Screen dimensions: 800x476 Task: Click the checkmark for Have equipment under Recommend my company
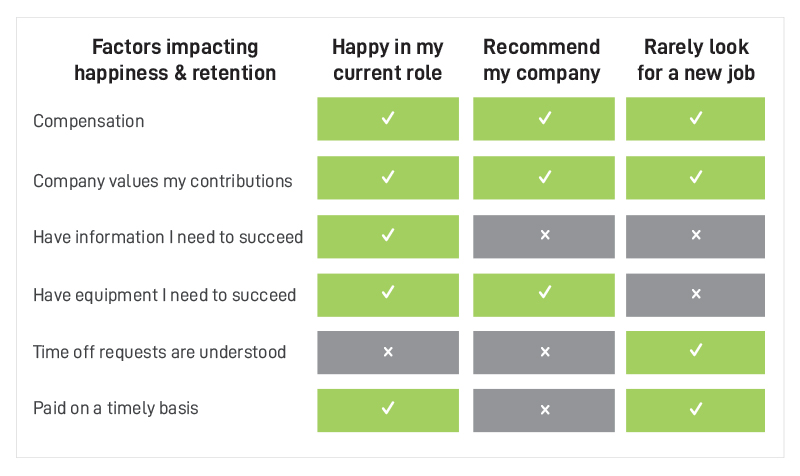click(544, 292)
